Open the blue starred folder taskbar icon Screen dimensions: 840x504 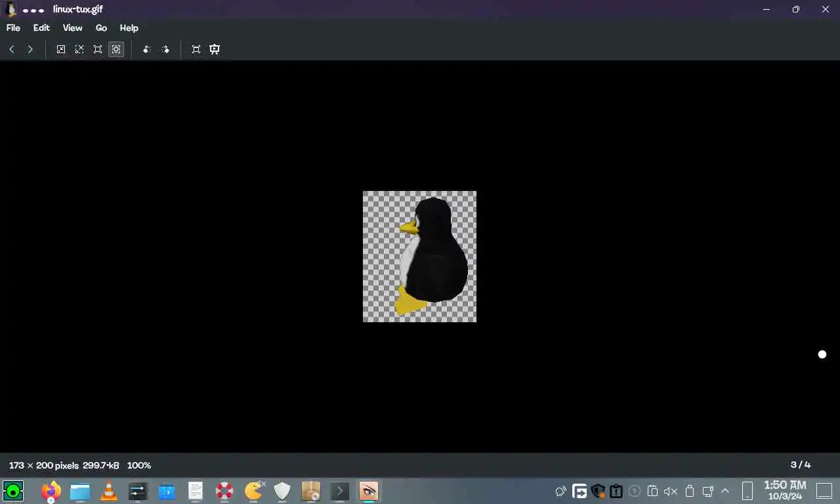(167, 491)
